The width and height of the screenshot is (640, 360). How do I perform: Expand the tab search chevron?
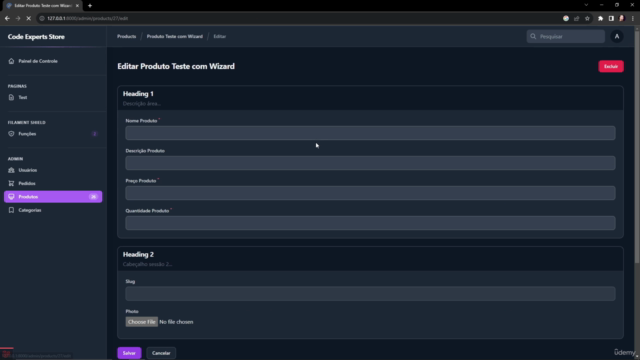click(x=586, y=5)
